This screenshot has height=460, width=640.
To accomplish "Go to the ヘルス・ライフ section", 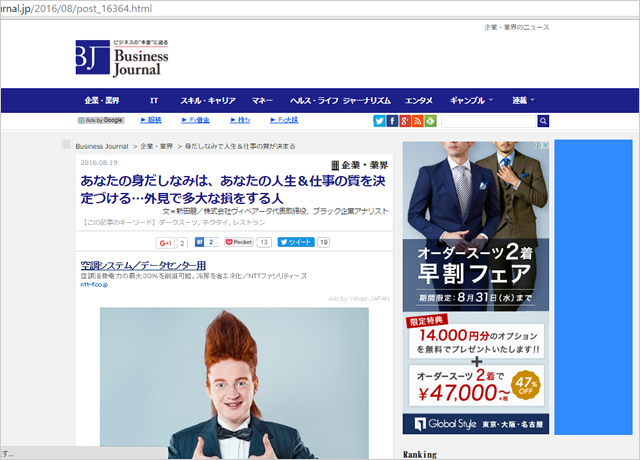I will click(x=313, y=101).
